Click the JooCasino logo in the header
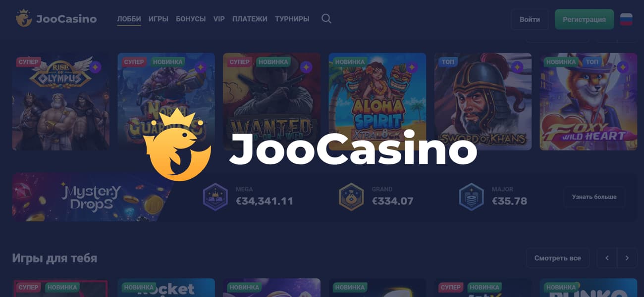The width and height of the screenshot is (644, 297). pos(56,19)
